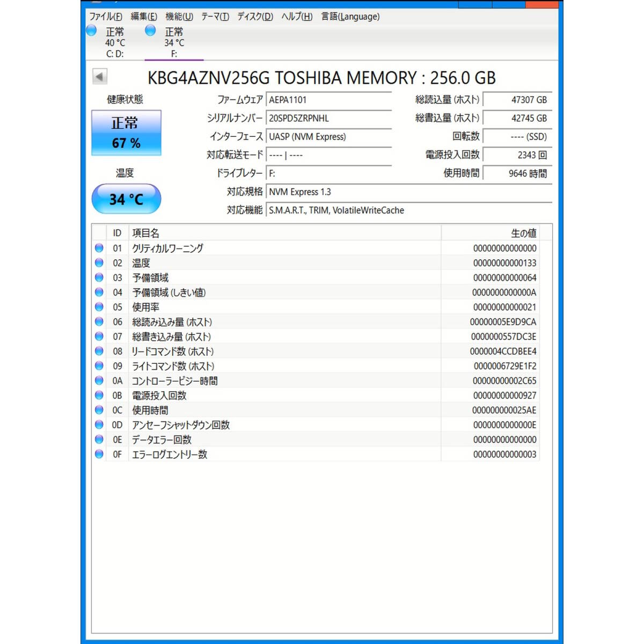The height and width of the screenshot is (644, 644).
Task: Click status icon for 予備領域 (しきい値) row
Action: click(99, 292)
